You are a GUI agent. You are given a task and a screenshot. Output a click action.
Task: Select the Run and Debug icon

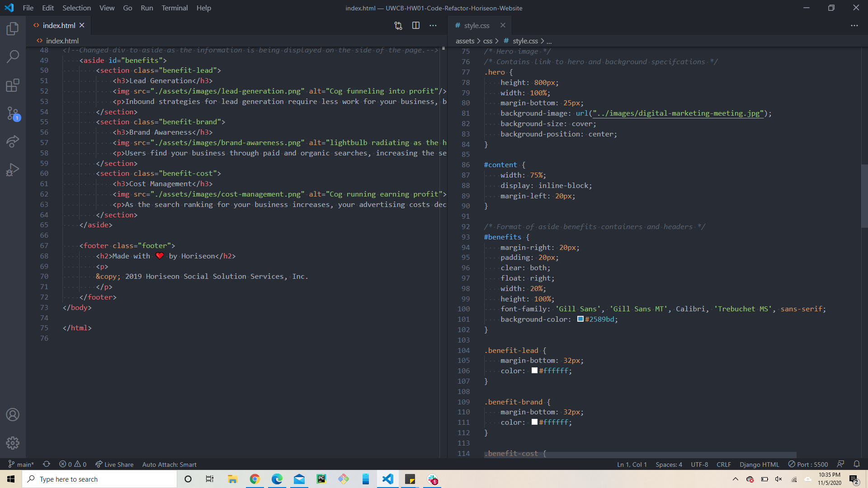(12, 169)
